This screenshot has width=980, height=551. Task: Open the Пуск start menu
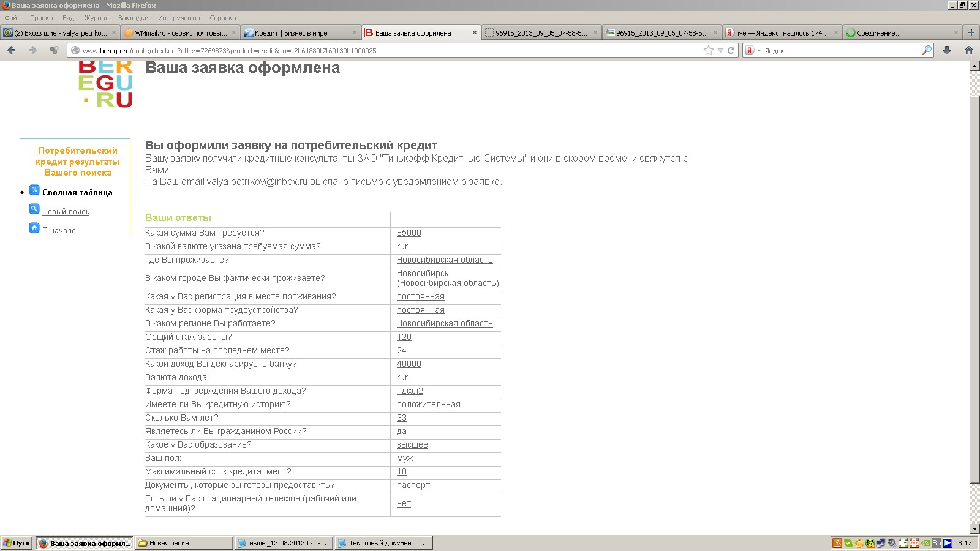(x=17, y=543)
